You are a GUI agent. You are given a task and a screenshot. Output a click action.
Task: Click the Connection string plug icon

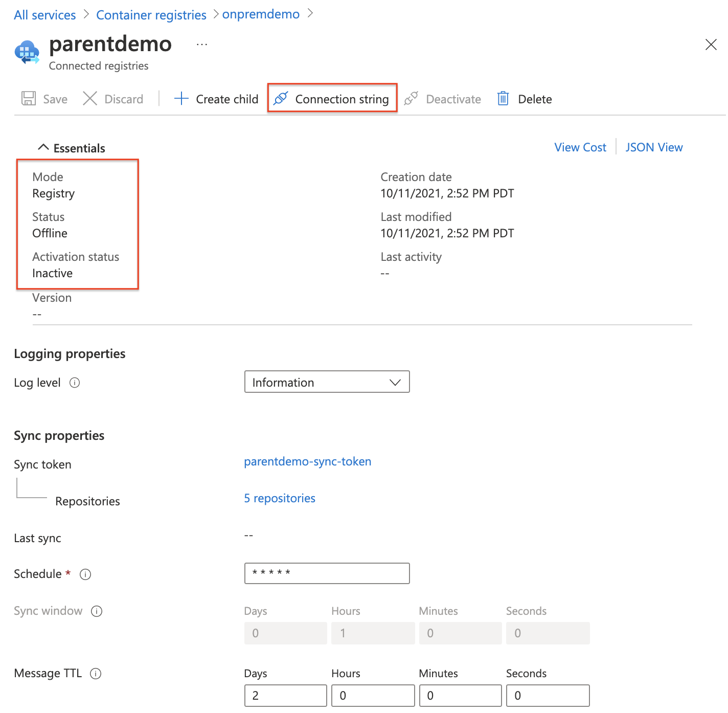point(281,98)
